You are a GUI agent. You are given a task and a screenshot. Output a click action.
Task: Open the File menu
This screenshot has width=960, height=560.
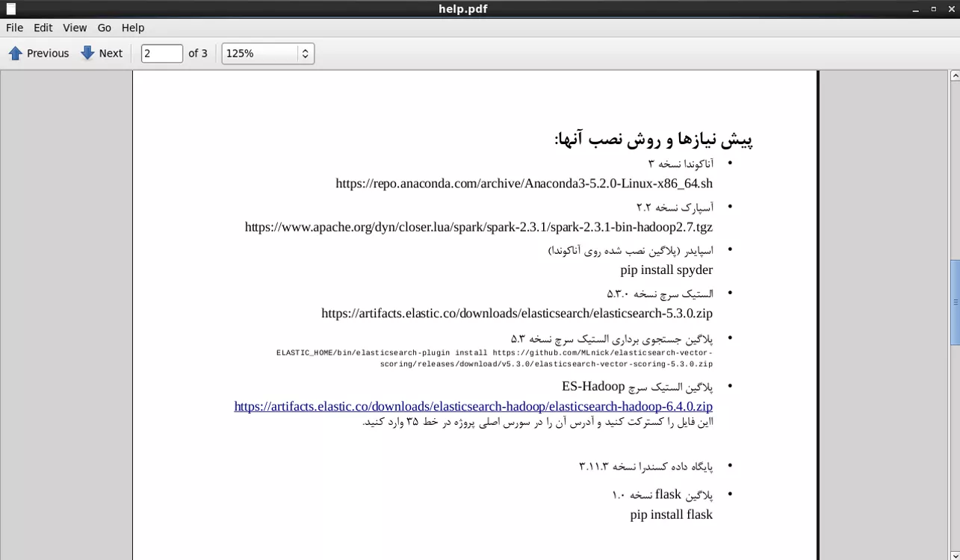pyautogui.click(x=14, y=28)
